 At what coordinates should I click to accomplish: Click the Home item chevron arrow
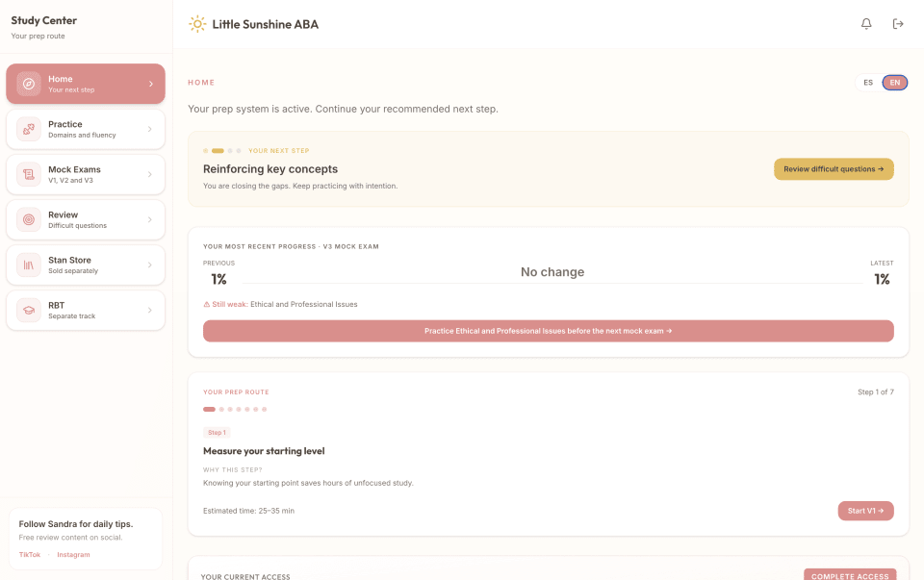click(x=151, y=84)
